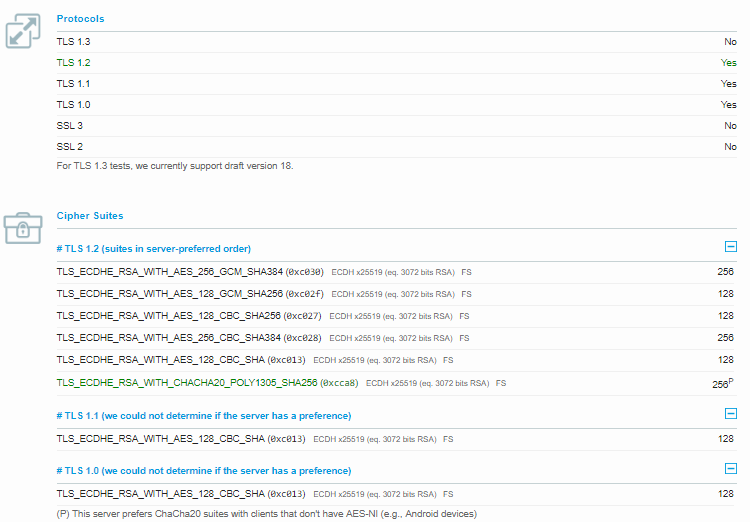Click the 128 bit value for 0xc027
Image resolution: width=750 pixels, height=522 pixels.
726,316
